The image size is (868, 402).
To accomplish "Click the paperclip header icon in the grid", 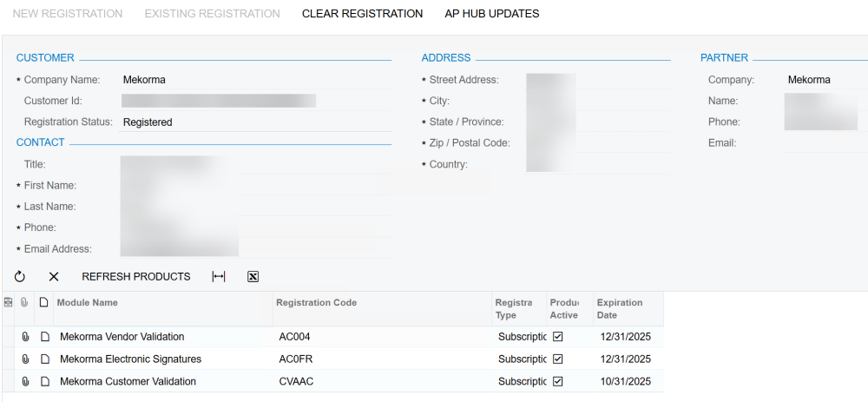I will tap(24, 302).
